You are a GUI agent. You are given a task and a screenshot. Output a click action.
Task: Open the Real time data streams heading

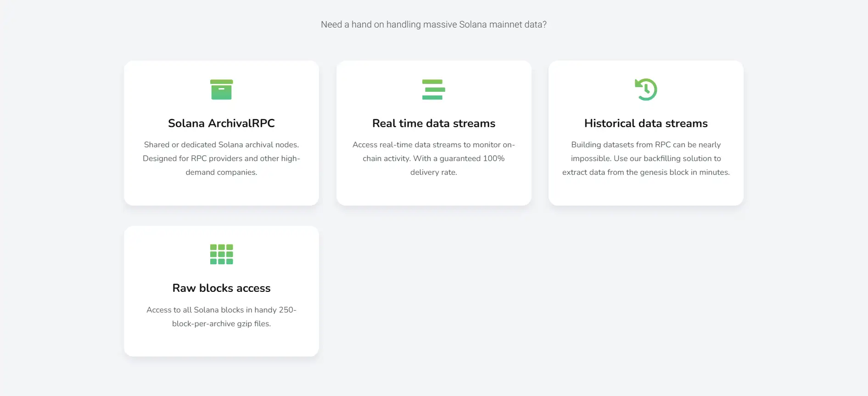(x=433, y=123)
